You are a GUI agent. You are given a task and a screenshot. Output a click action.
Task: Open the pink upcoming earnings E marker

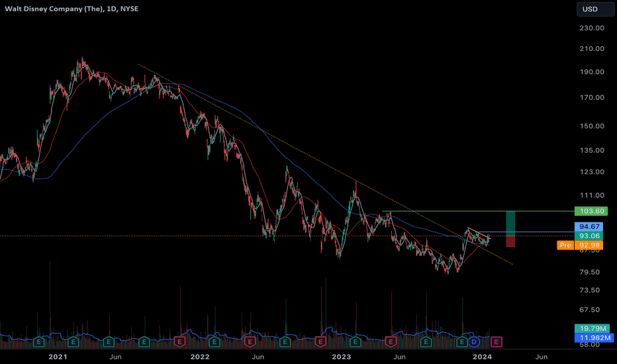coord(497,342)
